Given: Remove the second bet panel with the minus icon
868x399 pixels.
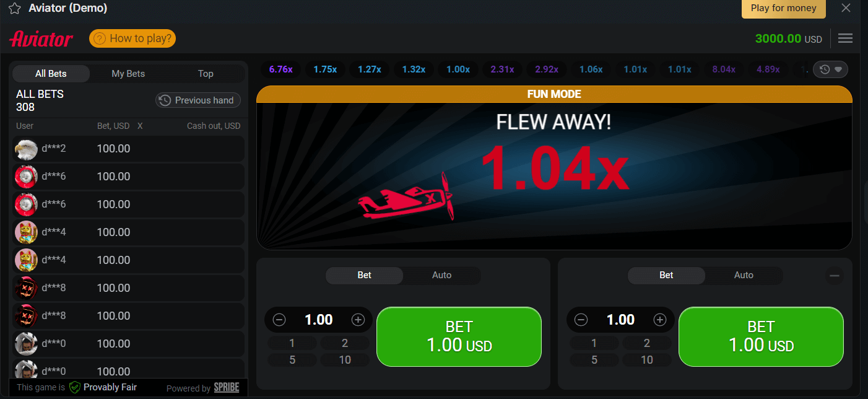Looking at the screenshot, I should pyautogui.click(x=835, y=276).
